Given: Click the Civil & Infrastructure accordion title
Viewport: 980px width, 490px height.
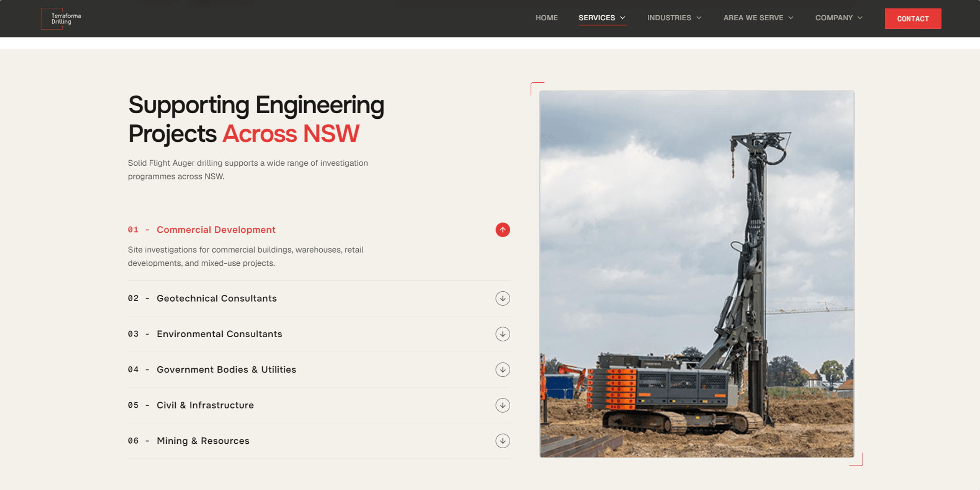Looking at the screenshot, I should coord(205,405).
